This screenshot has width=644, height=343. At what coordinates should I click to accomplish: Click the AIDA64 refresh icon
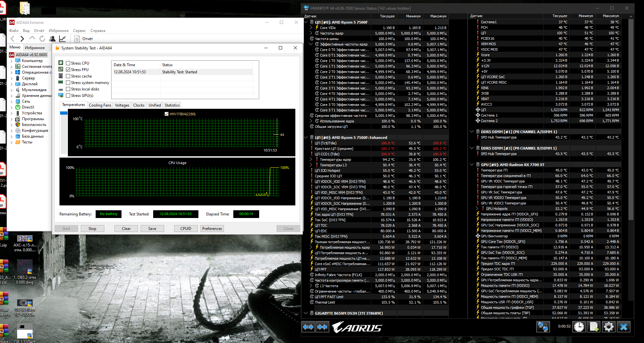(x=42, y=39)
